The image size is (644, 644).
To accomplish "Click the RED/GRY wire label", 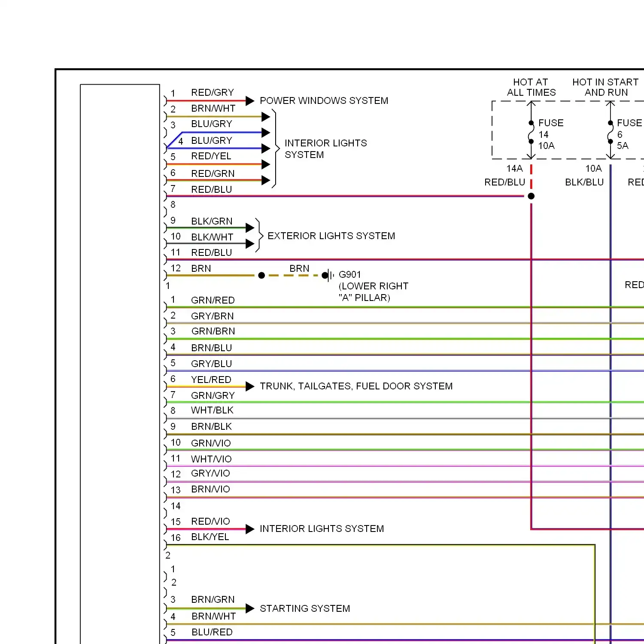I will (x=213, y=93).
